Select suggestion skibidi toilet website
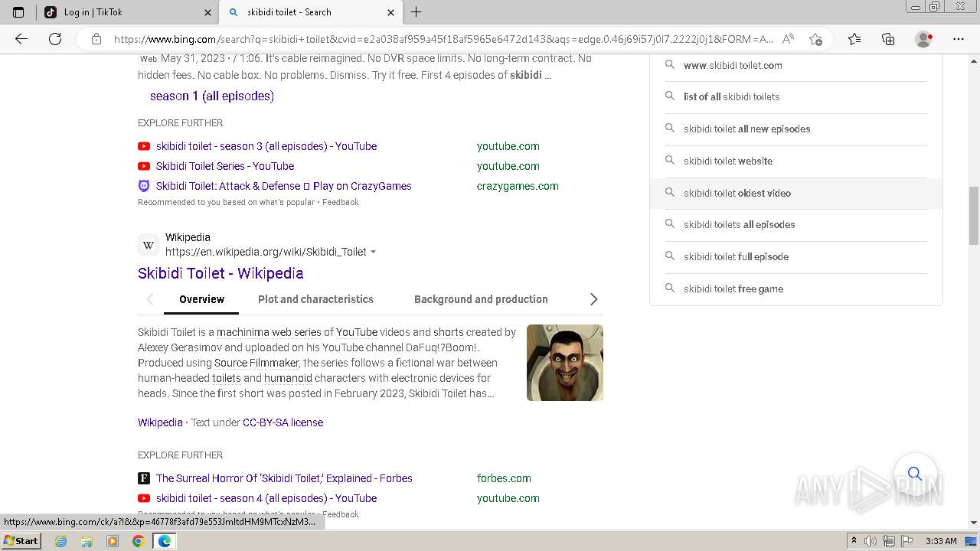Screen dimensions: 980x551 pyautogui.click(x=796, y=161)
